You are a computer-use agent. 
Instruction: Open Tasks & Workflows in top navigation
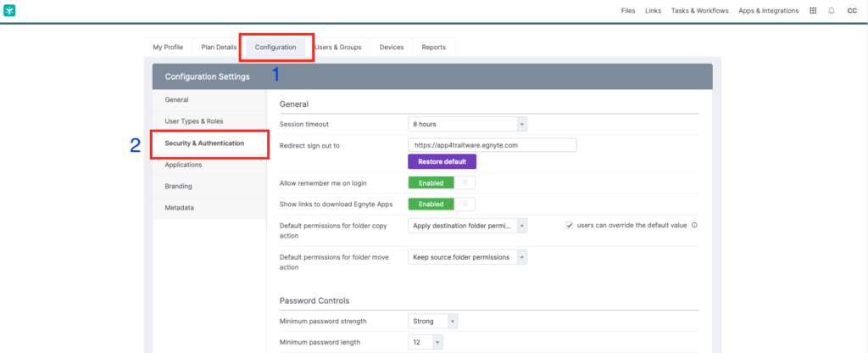(x=699, y=10)
